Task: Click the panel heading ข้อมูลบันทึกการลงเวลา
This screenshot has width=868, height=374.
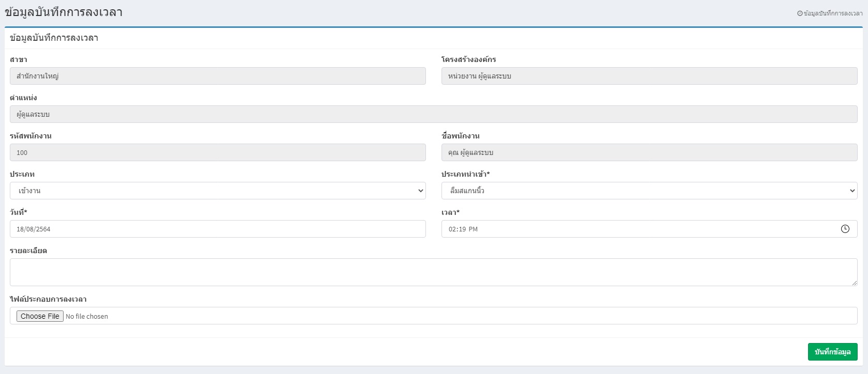Action: tap(54, 38)
